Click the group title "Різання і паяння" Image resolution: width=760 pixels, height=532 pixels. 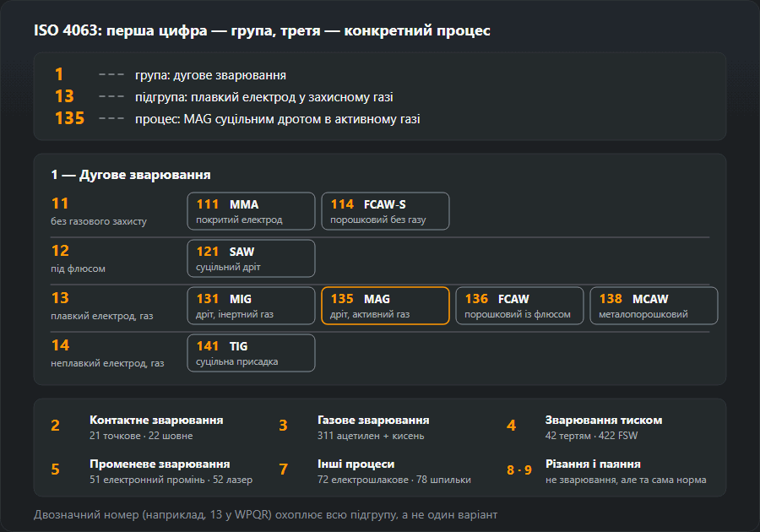593,464
